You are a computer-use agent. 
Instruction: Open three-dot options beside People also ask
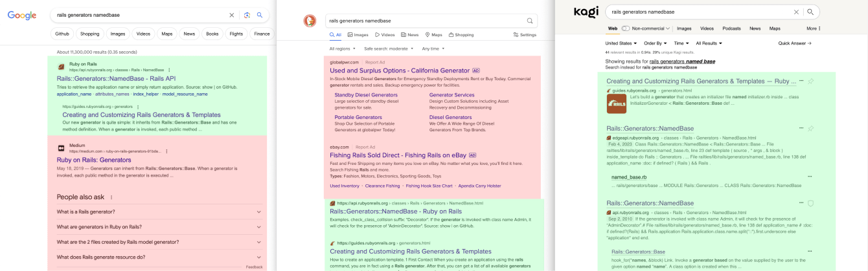(111, 197)
